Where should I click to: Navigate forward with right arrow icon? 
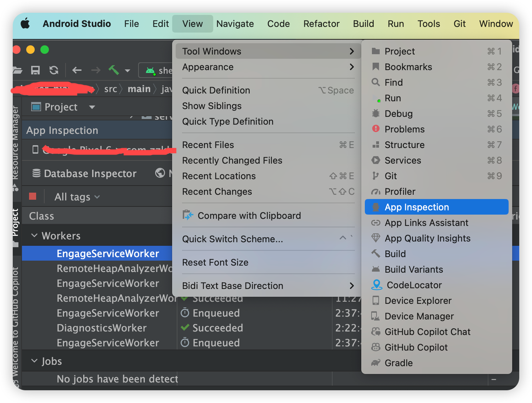(96, 70)
